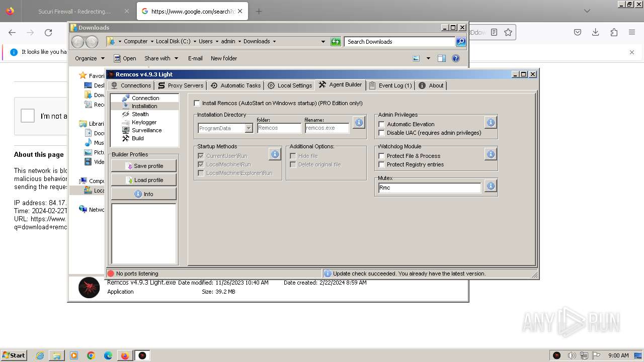Viewport: 644px width, 362px height.
Task: Click E-mail in Downloads toolbar
Action: [195, 58]
